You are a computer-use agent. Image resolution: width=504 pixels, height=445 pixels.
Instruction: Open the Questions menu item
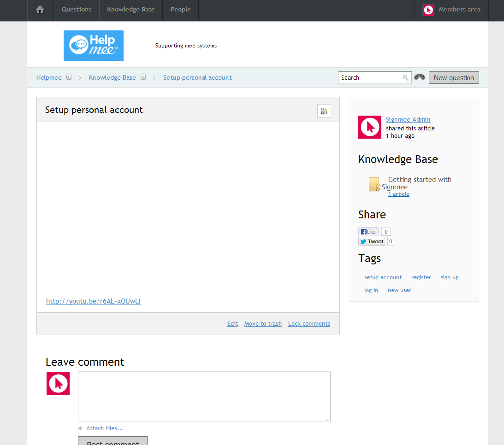[77, 10]
